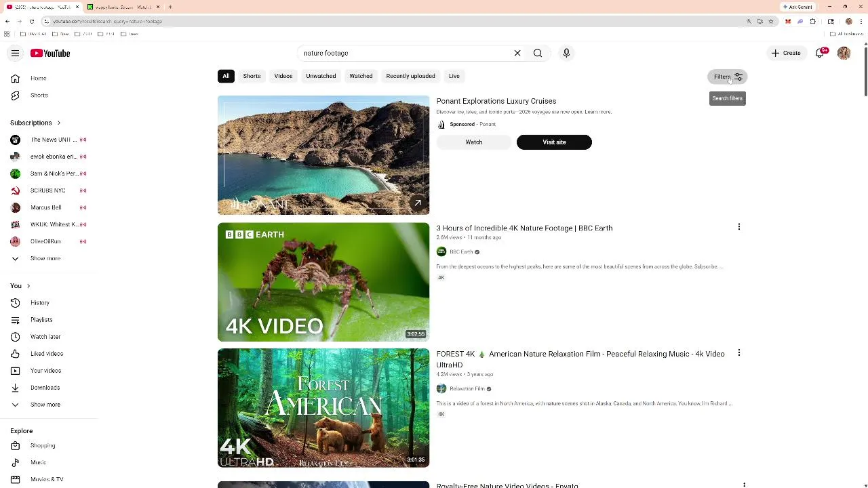Open the YouTube hamburger guide menu
Viewport: 868px width, 488px height.
(15, 53)
